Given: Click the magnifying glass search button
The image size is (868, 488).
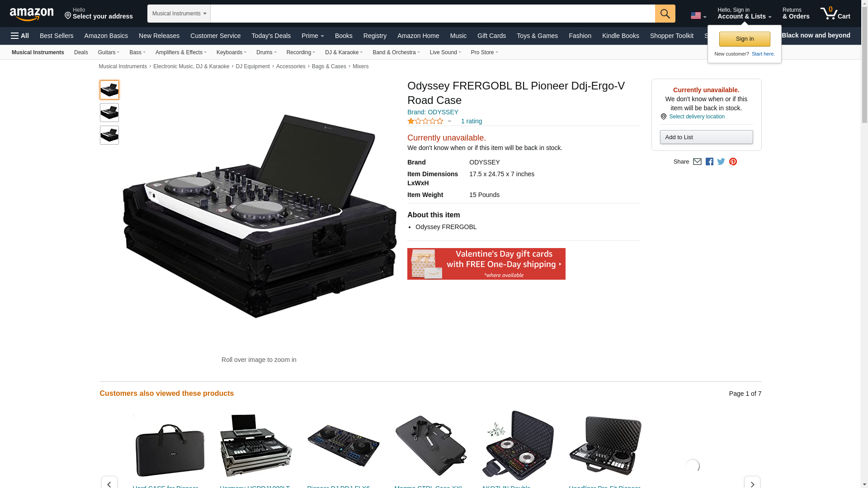Looking at the screenshot, I should pos(665,14).
